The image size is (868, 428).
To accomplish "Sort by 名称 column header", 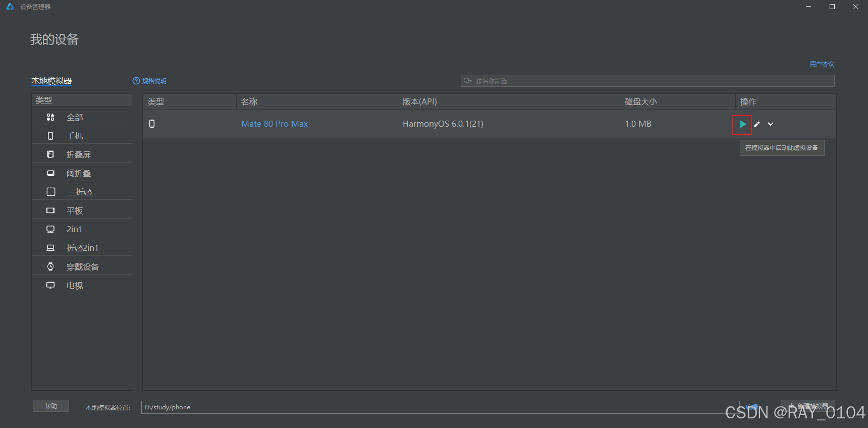I will 317,101.
